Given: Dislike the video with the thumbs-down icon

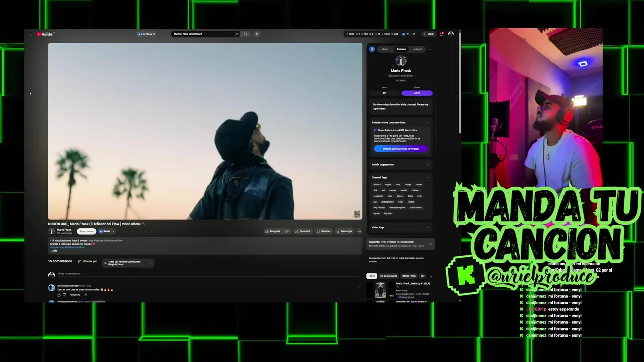Looking at the screenshot, I should pyautogui.click(x=287, y=231).
